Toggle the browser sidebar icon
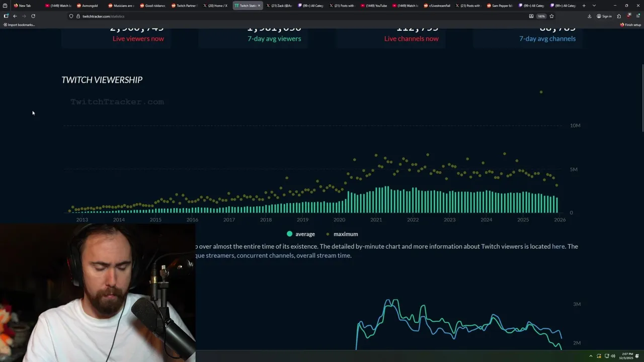The image size is (644, 362). click(x=6, y=16)
